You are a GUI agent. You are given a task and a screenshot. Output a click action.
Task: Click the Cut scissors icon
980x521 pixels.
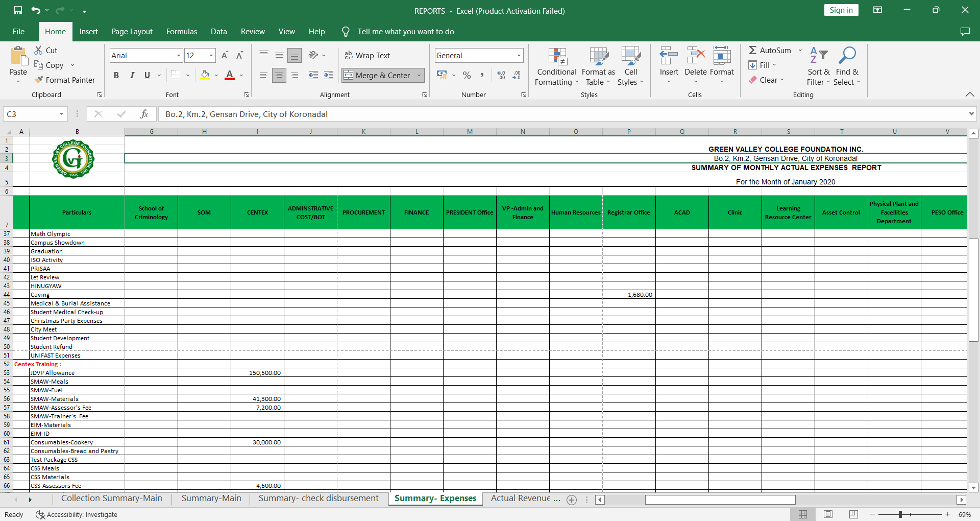tap(38, 50)
